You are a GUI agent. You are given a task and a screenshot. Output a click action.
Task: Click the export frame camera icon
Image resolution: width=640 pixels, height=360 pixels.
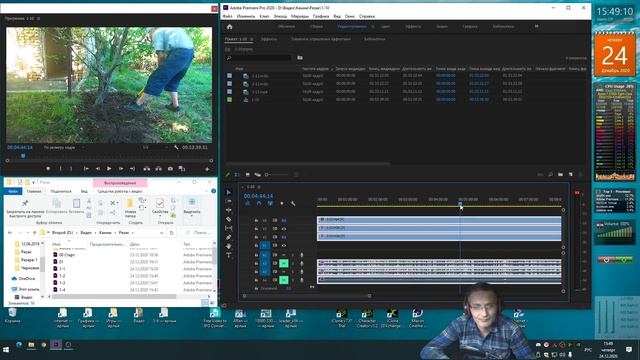point(170,169)
